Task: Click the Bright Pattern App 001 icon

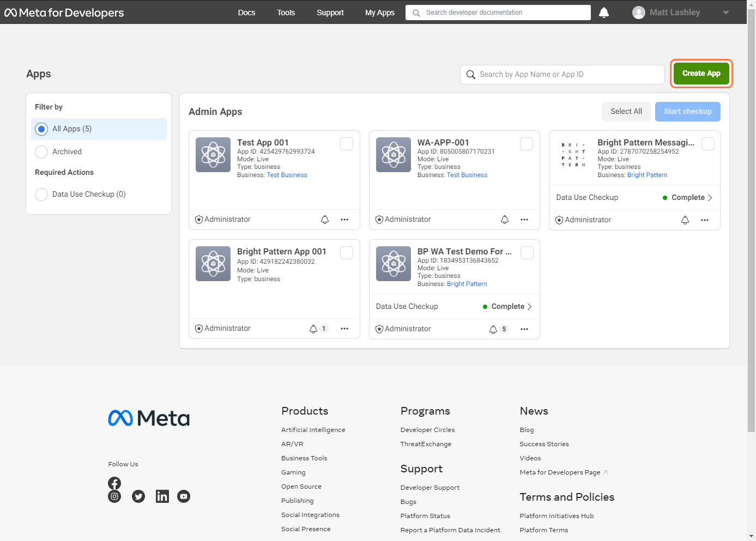Action: click(213, 264)
